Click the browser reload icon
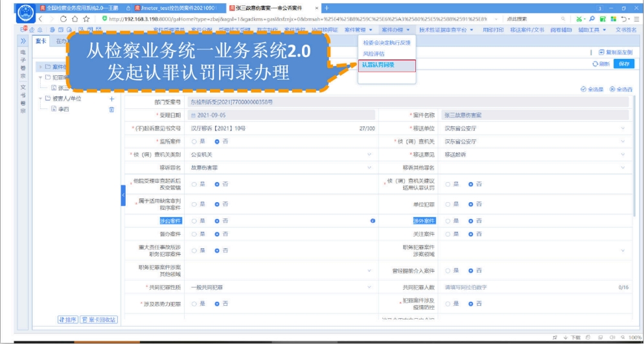 63,19
